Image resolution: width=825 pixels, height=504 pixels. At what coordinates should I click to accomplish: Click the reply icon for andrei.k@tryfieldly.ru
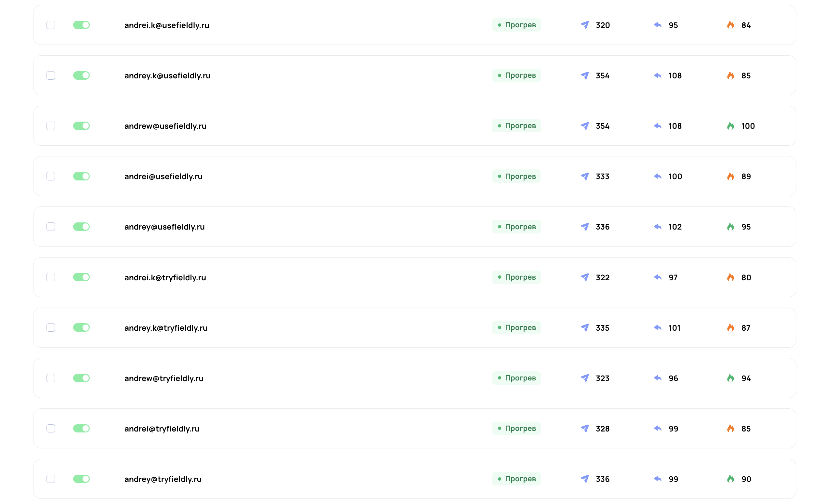coord(658,277)
